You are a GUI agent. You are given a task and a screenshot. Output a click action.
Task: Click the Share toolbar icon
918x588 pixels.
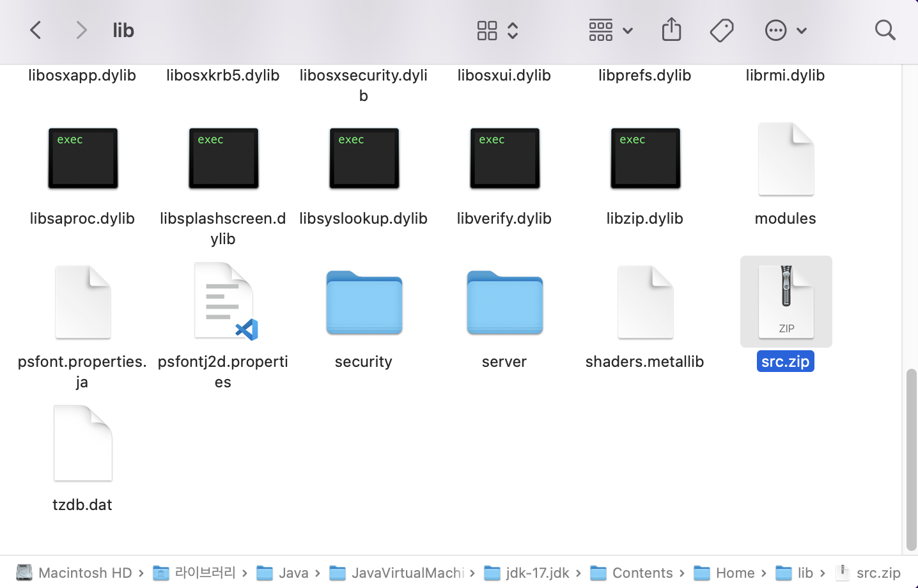pos(671,29)
